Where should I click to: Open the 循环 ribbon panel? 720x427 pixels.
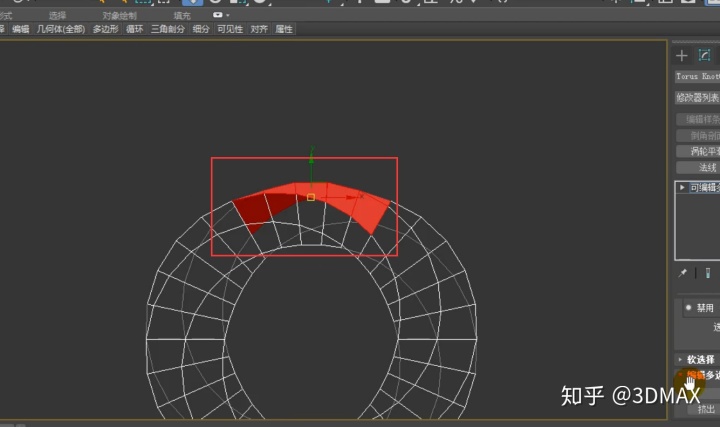135,29
